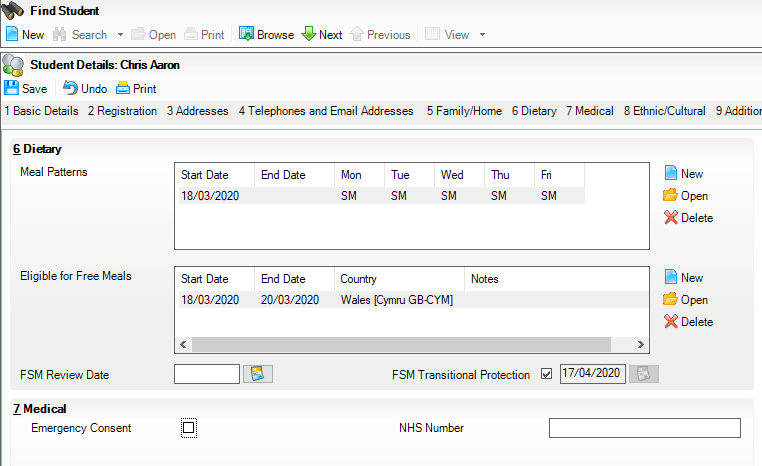The height and width of the screenshot is (466, 762).
Task: Add New meal pattern entry
Action: coord(684,174)
